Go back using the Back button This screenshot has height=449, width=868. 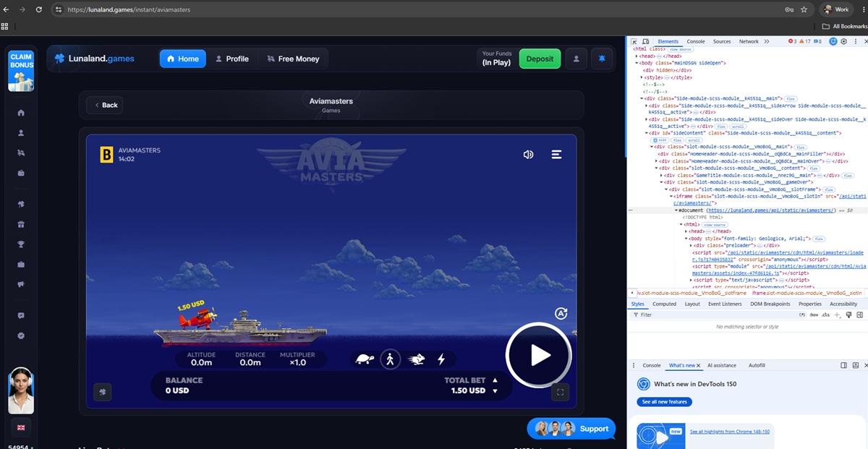click(x=104, y=105)
